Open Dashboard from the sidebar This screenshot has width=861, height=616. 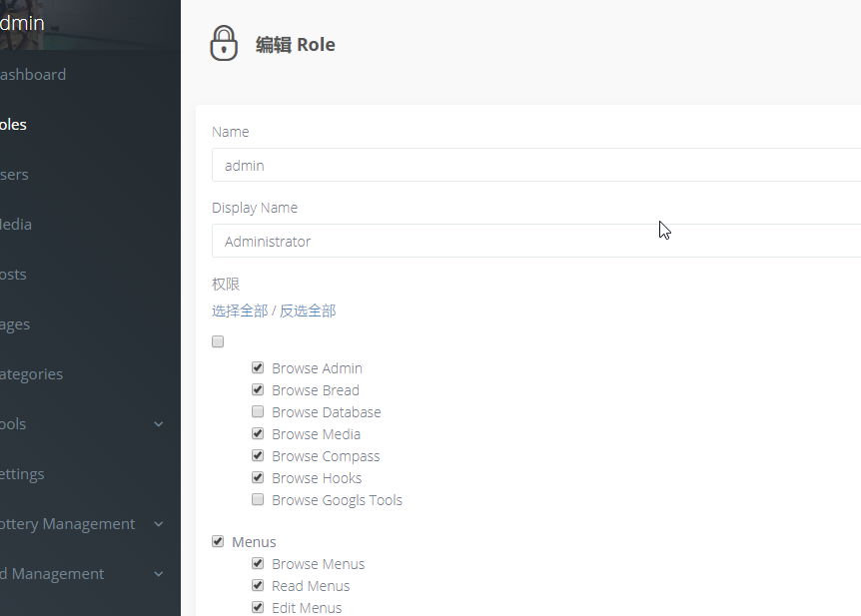35,74
